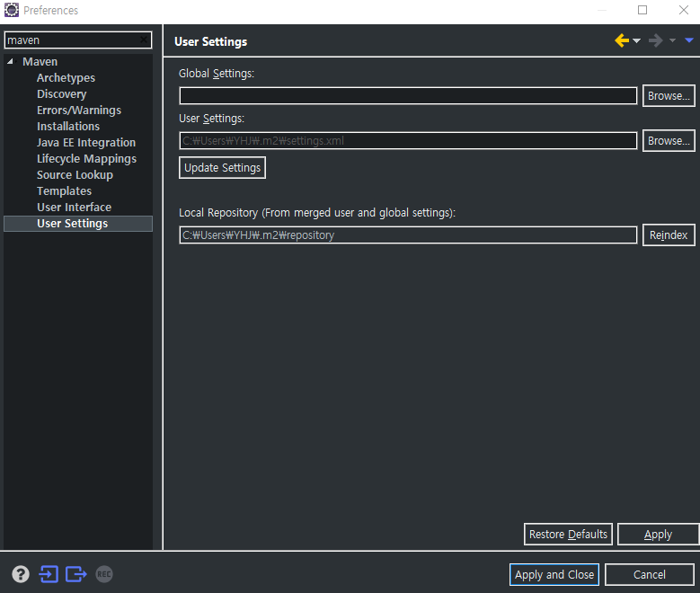Click the Local Repository path field

[408, 235]
